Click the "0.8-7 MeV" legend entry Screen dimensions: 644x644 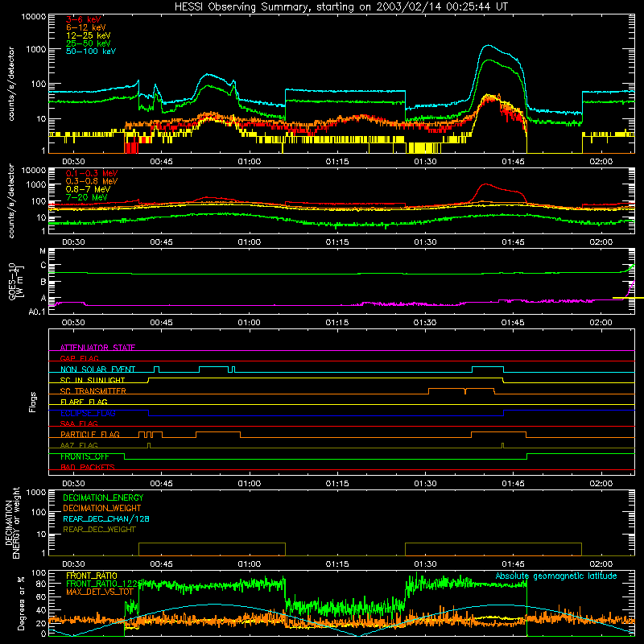(x=88, y=189)
